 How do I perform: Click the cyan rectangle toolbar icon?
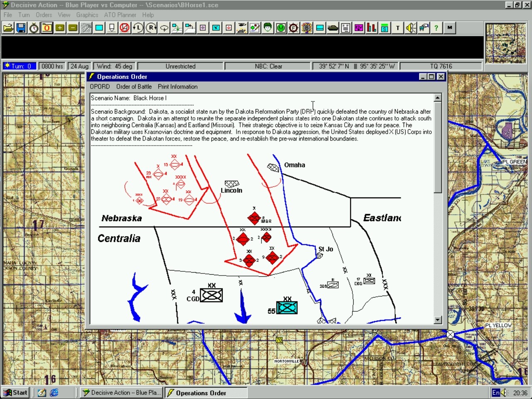[99, 28]
